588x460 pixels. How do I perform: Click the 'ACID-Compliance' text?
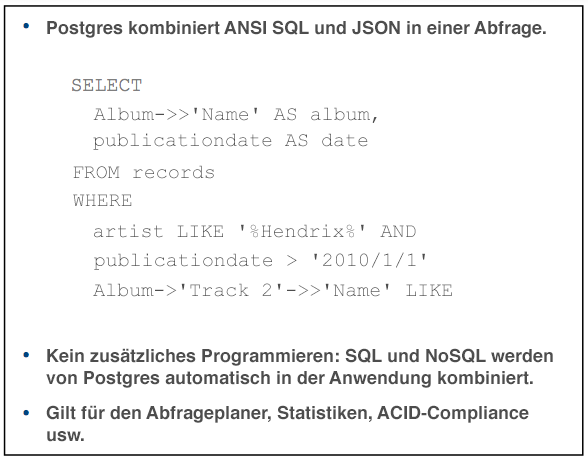tap(453, 414)
